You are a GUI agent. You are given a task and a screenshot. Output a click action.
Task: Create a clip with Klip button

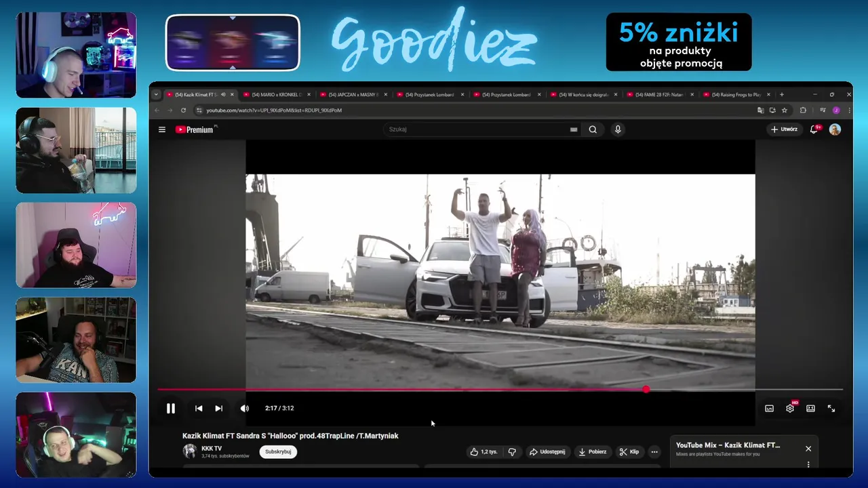[629, 452]
